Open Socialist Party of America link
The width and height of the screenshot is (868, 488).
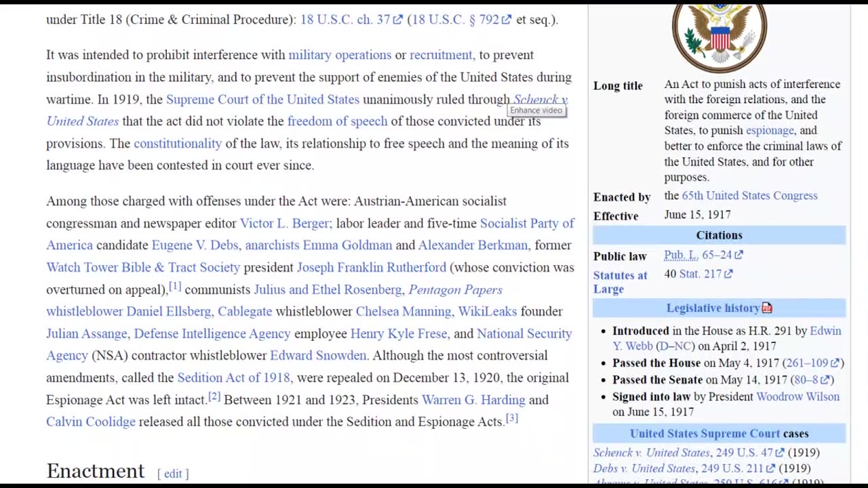coord(527,224)
